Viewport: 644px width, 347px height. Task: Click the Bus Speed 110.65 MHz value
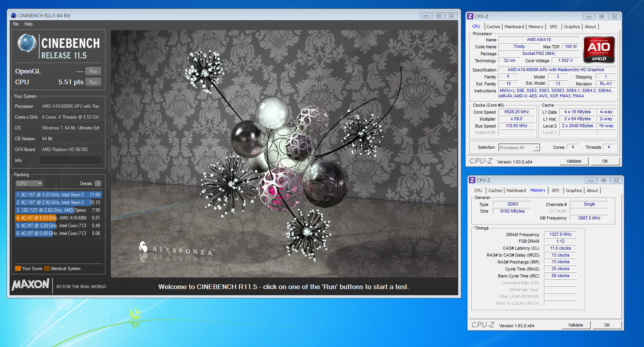(517, 126)
